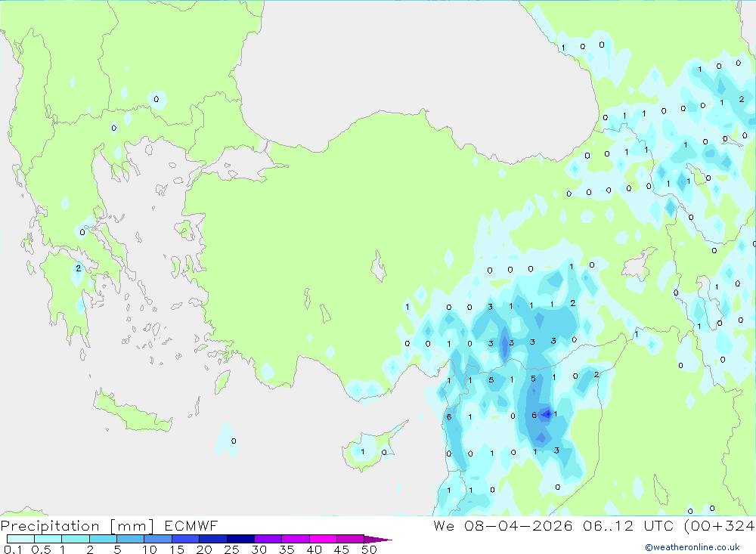Viewport: 756px width, 554px height.
Task: Click the 'Precipitation' title text
Action: pyautogui.click(x=50, y=526)
